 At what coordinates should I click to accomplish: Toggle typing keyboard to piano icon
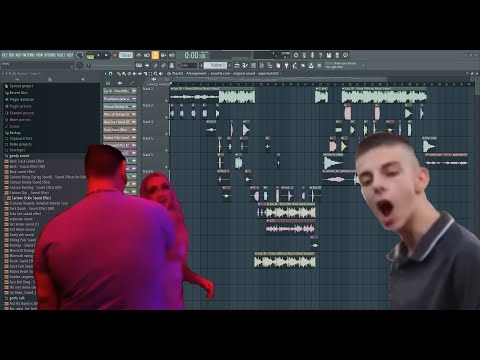[x=139, y=65]
